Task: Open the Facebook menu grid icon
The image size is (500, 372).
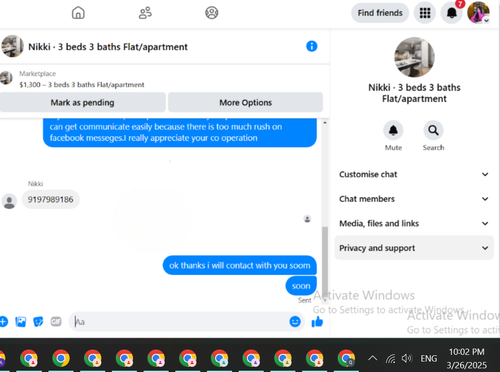Action: (425, 13)
